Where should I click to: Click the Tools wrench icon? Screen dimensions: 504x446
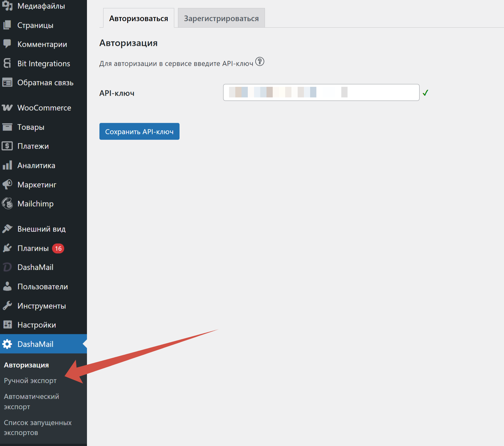coord(7,306)
